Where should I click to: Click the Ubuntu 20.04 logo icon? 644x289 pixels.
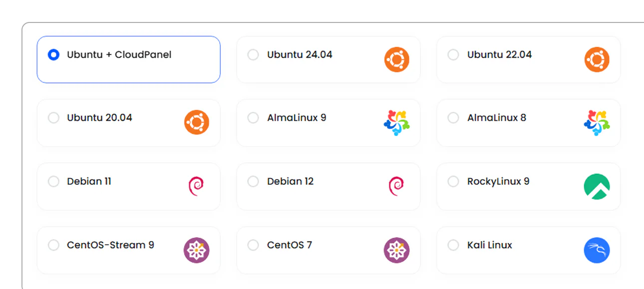click(196, 123)
